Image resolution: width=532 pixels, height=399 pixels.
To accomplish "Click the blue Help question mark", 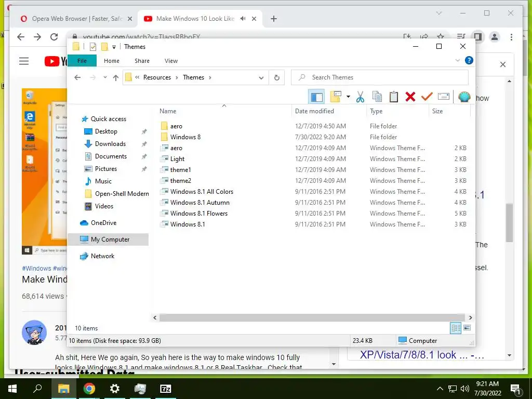I will point(469,60).
